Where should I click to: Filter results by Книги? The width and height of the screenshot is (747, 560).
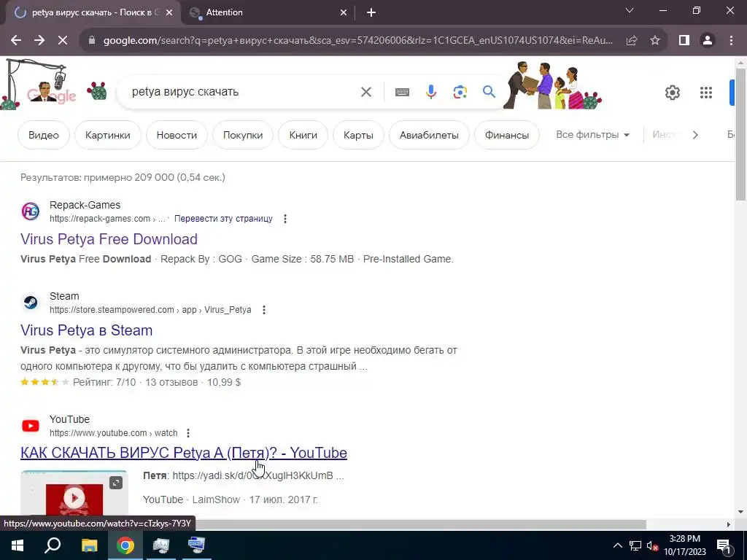click(303, 135)
